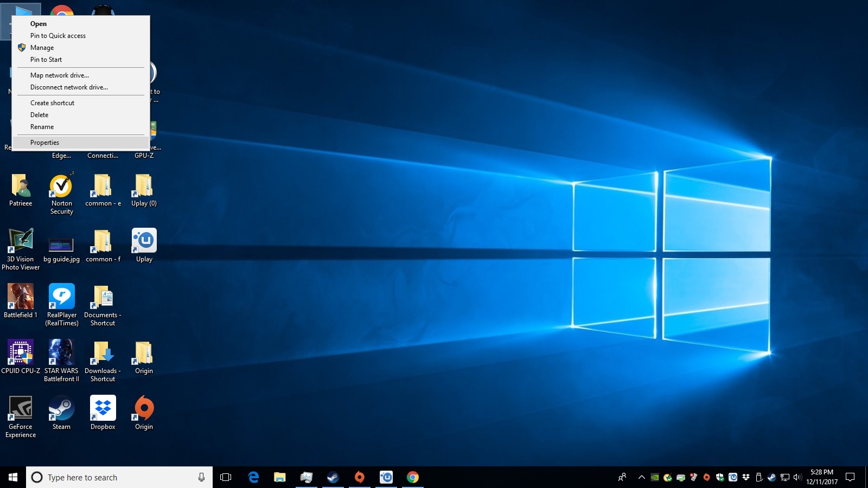Image resolution: width=868 pixels, height=488 pixels.
Task: Click the Steam tray icon
Action: point(771,477)
